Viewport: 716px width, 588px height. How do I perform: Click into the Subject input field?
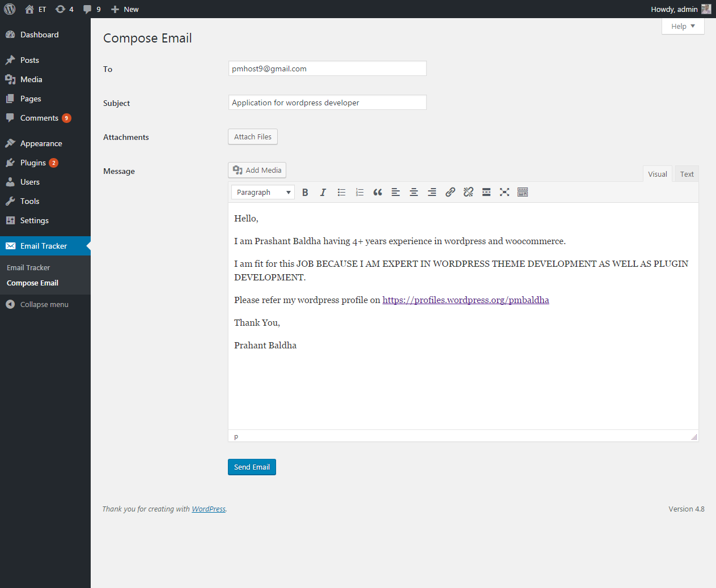click(x=327, y=103)
